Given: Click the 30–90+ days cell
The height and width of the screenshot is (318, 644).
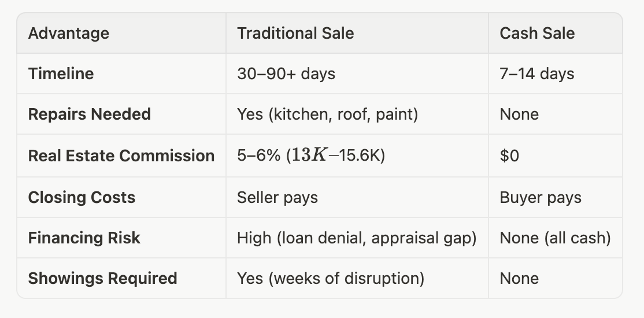Looking at the screenshot, I should pos(286,74).
